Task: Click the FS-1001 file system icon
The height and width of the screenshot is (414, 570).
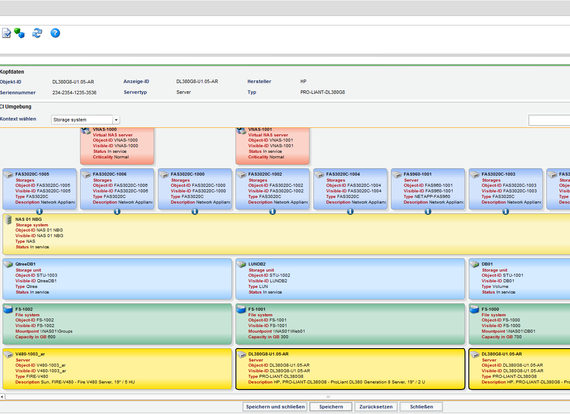Action: 241,309
